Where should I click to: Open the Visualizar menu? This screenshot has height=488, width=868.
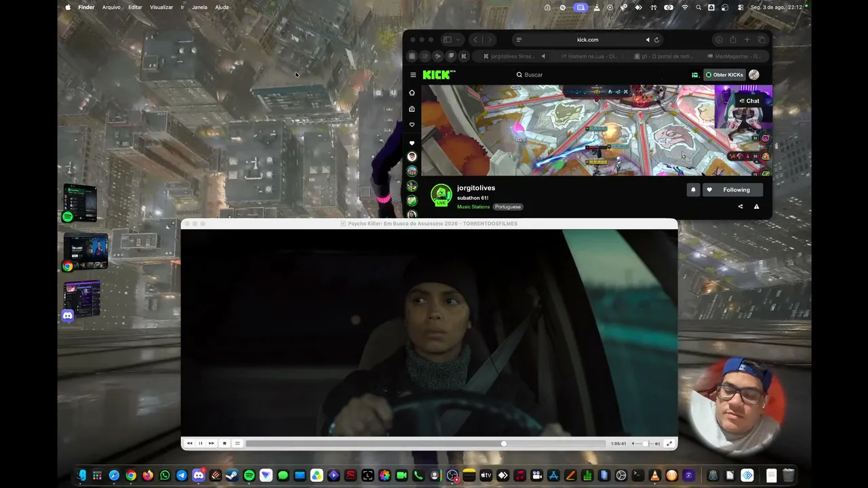[x=161, y=7]
